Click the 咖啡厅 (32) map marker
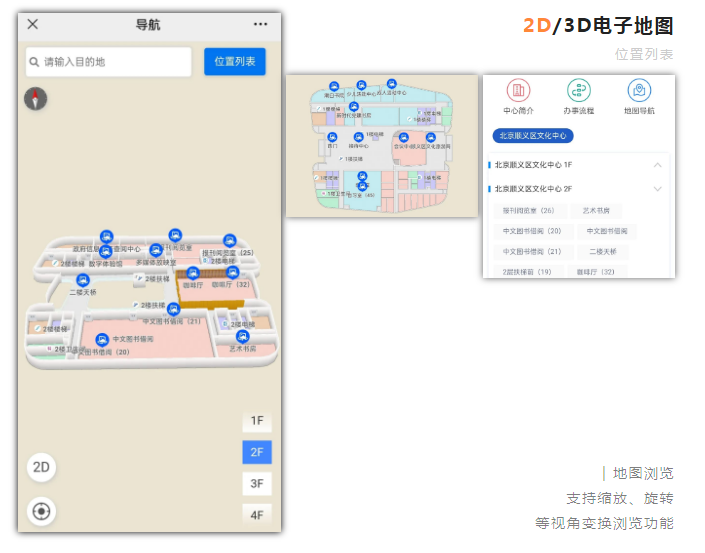Viewport: 705px width, 553px height. tap(232, 272)
